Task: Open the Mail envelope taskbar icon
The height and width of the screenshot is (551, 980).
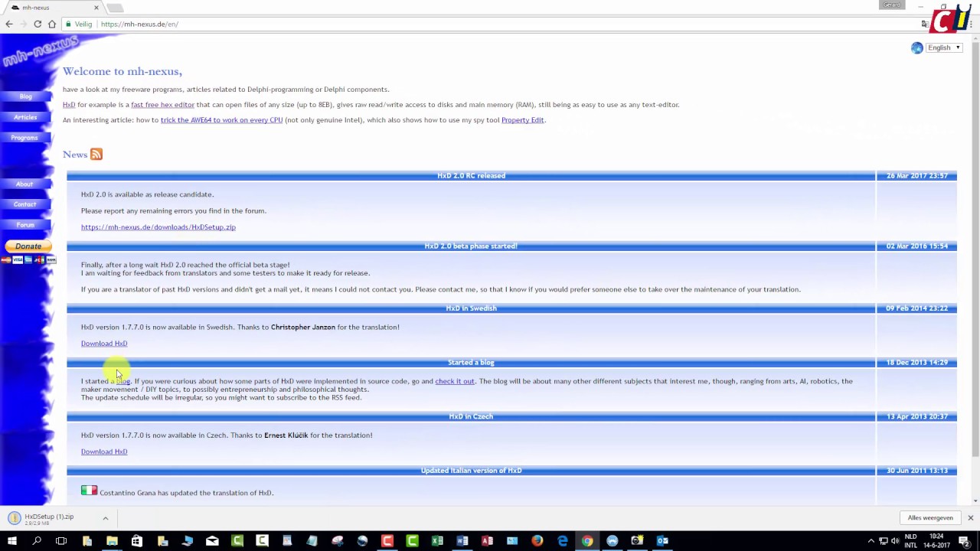Action: click(x=212, y=541)
